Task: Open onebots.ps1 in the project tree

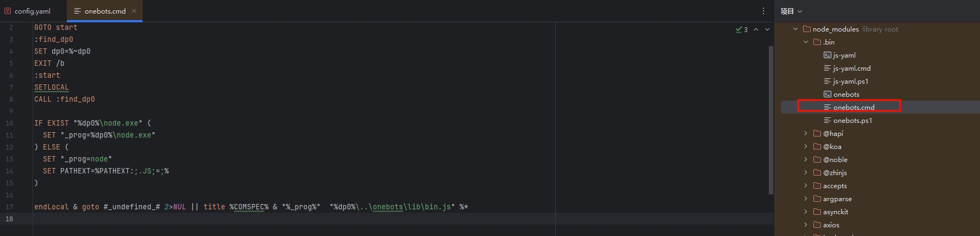Action: coord(852,120)
